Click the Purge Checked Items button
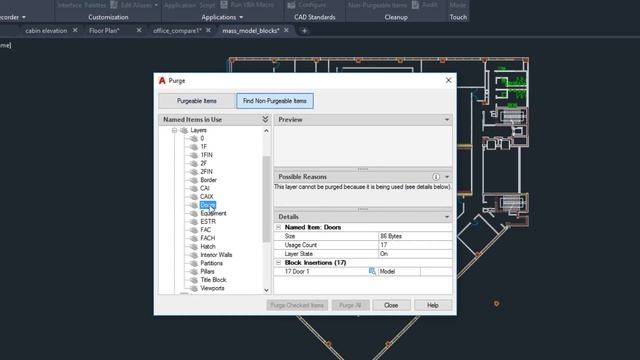This screenshot has height=360, width=640. click(x=297, y=305)
